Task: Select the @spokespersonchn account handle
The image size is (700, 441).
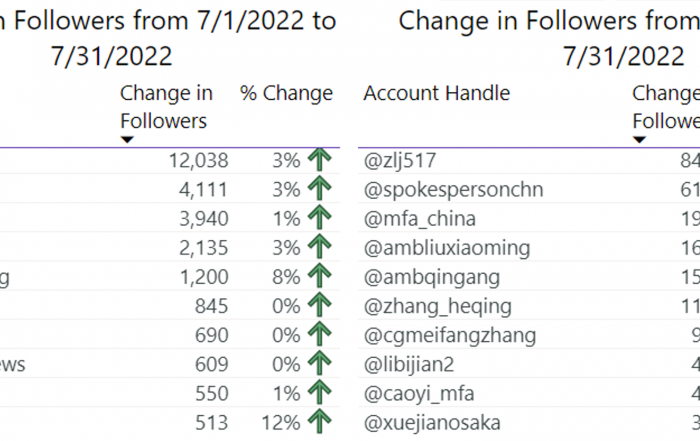Action: pyautogui.click(x=454, y=190)
